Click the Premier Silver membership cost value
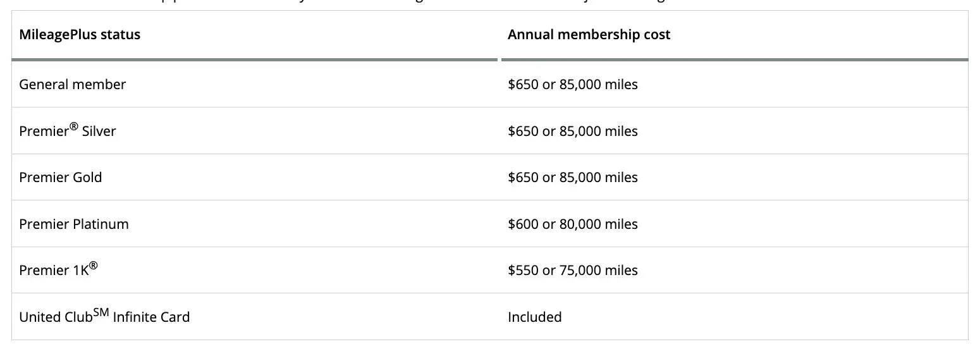This screenshot has height=349, width=980. pos(572,131)
